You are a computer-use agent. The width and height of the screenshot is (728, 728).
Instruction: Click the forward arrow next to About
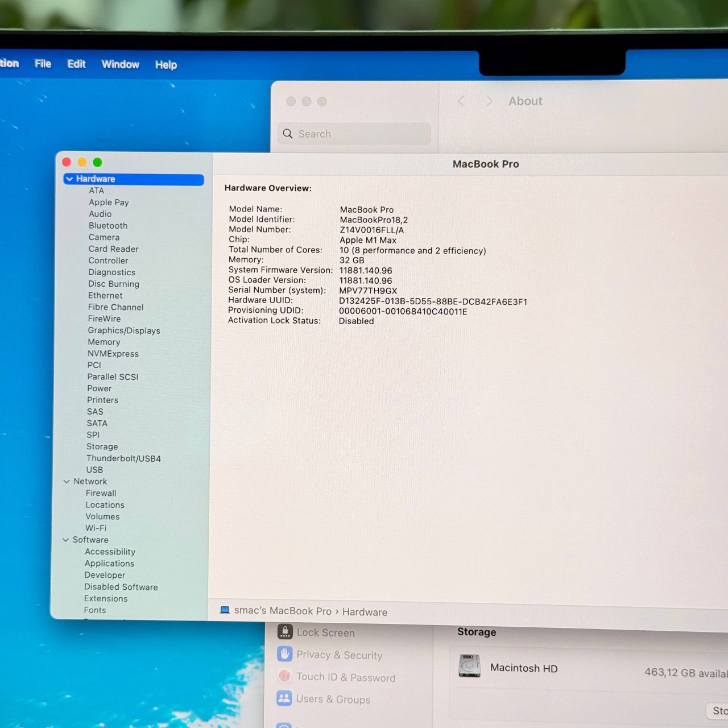click(x=489, y=101)
